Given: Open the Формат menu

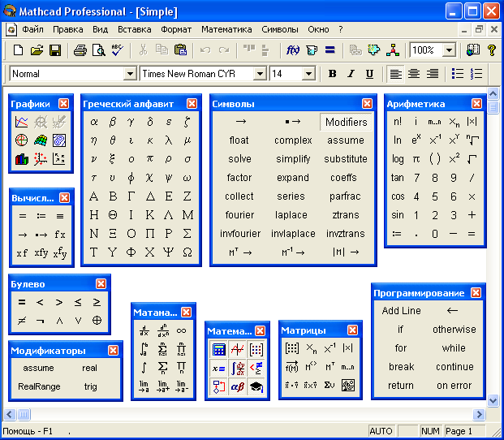Looking at the screenshot, I should click(176, 29).
